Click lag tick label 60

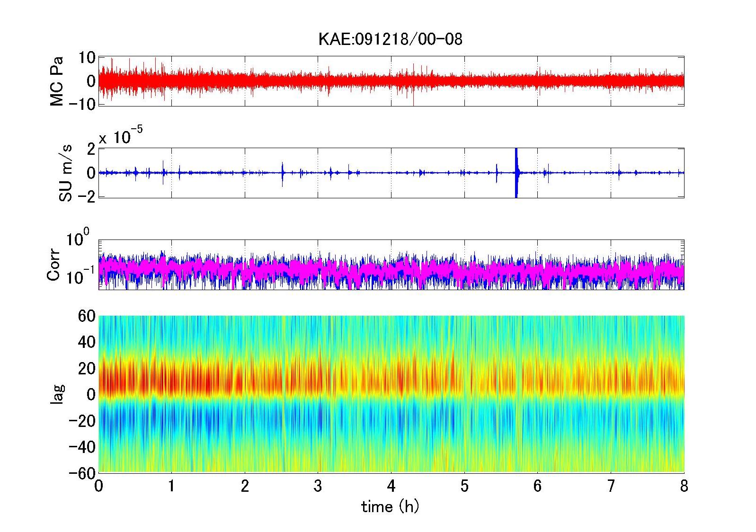pos(87,315)
